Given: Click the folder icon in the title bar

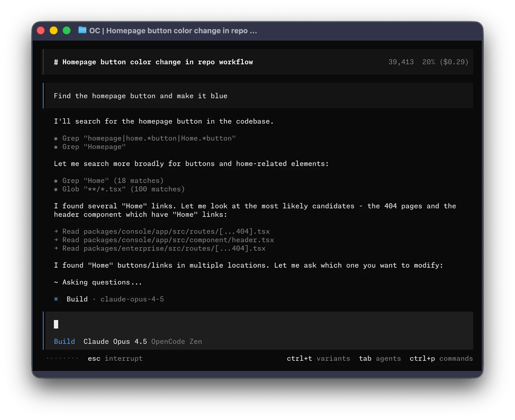Looking at the screenshot, I should (x=82, y=30).
